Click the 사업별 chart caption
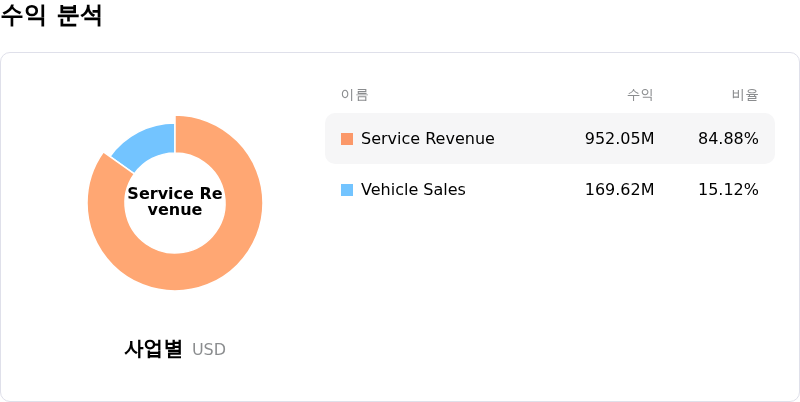 [153, 349]
